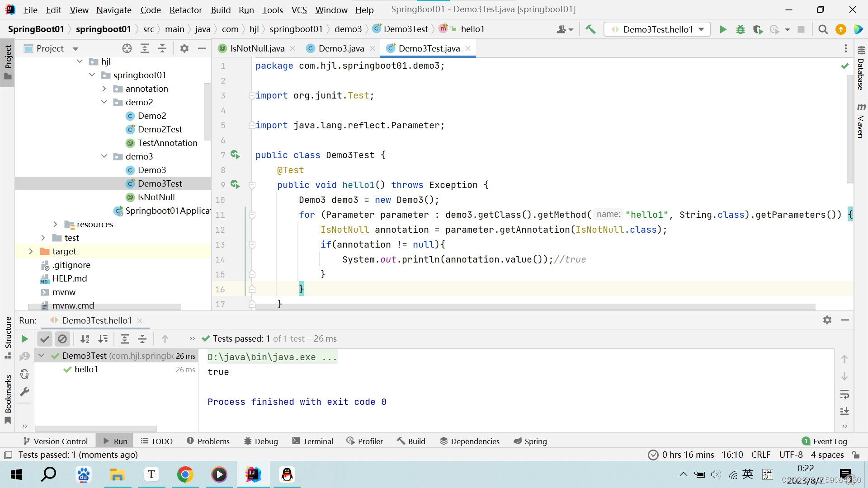Screen dimensions: 868x488
Task: Rerun the hello1 test in the Run panel
Action: pos(25,339)
